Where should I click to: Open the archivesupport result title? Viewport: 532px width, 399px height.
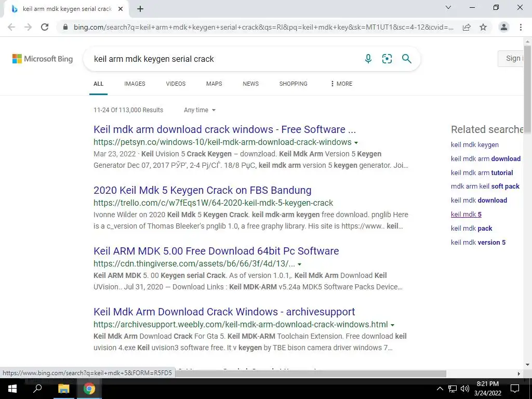coord(224,312)
